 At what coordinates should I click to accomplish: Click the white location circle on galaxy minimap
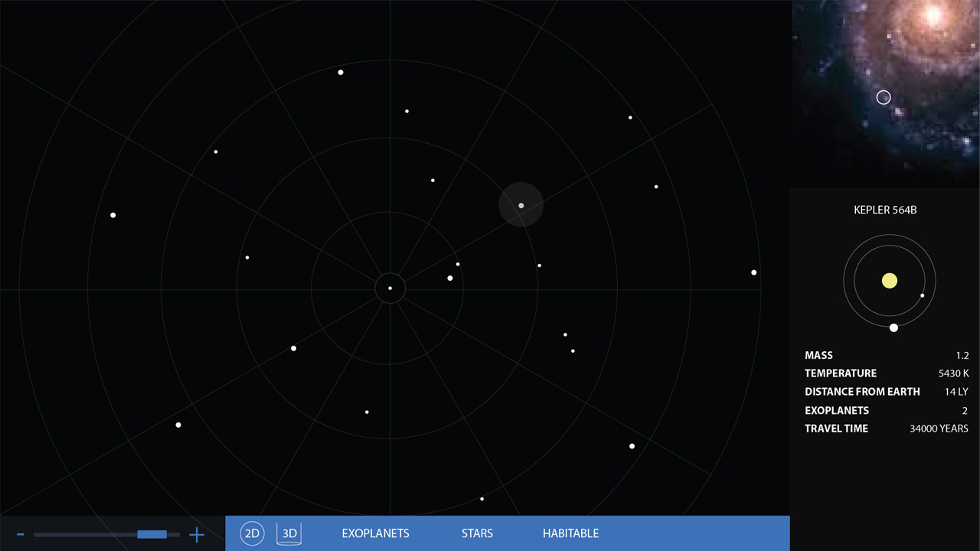[884, 97]
